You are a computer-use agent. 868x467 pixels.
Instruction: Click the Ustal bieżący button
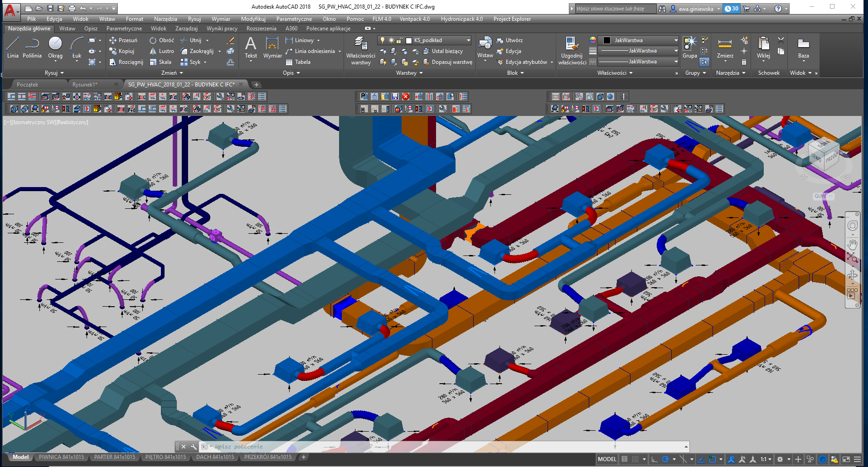[x=443, y=51]
